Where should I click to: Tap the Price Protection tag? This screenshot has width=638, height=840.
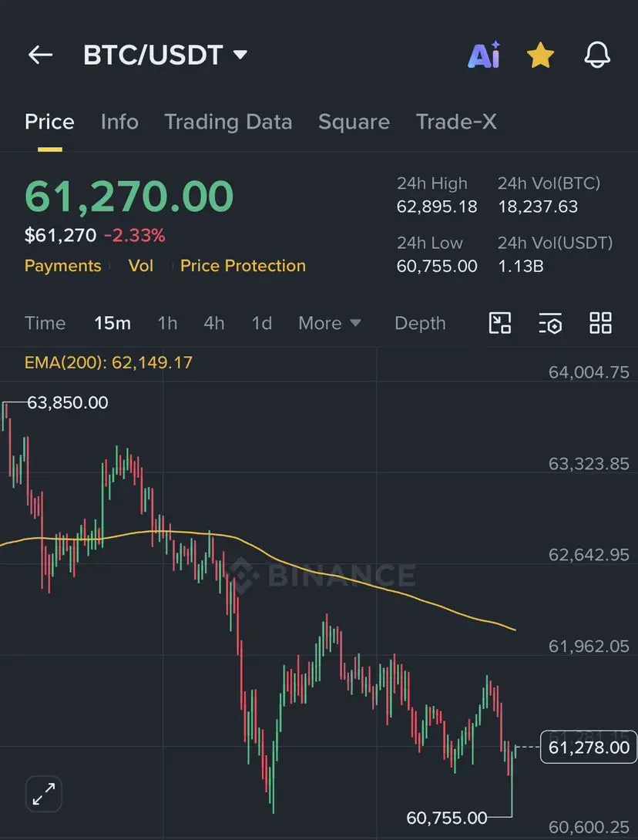coord(243,266)
